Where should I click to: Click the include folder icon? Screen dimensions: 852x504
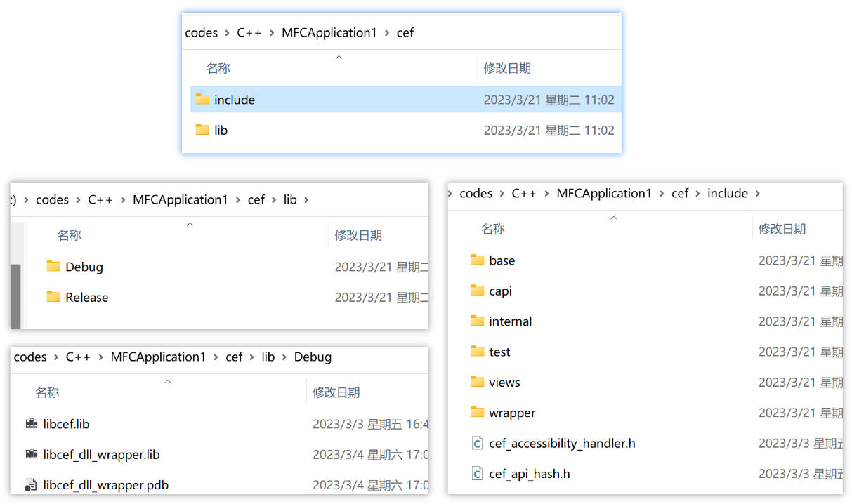tap(202, 100)
